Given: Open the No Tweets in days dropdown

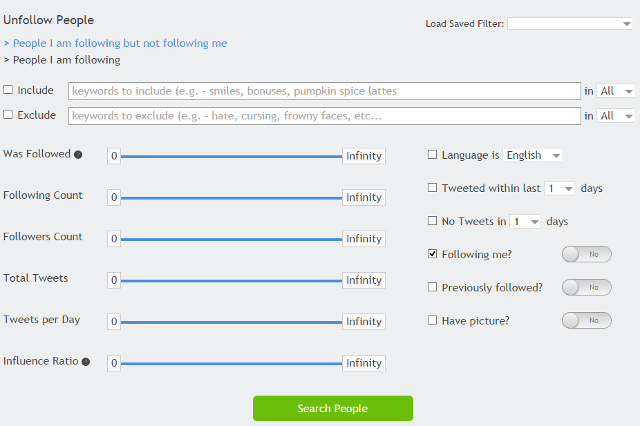Looking at the screenshot, I should [525, 222].
